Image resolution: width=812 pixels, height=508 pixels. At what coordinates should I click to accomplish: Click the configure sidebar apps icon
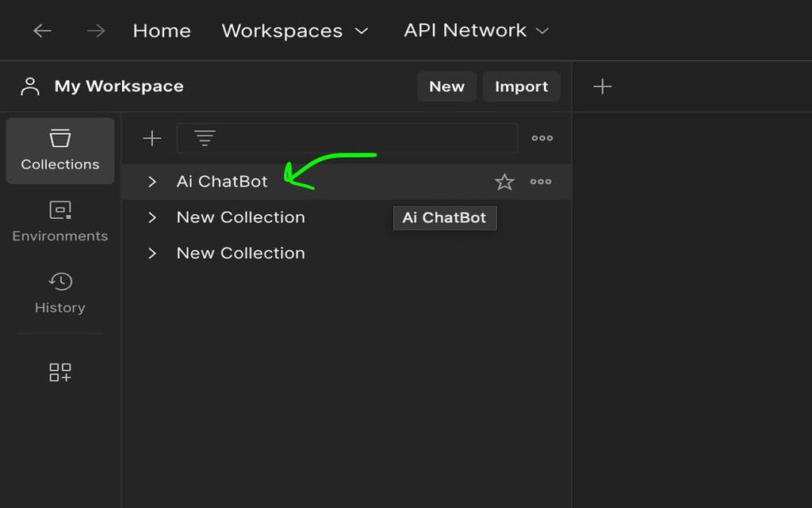tap(60, 372)
